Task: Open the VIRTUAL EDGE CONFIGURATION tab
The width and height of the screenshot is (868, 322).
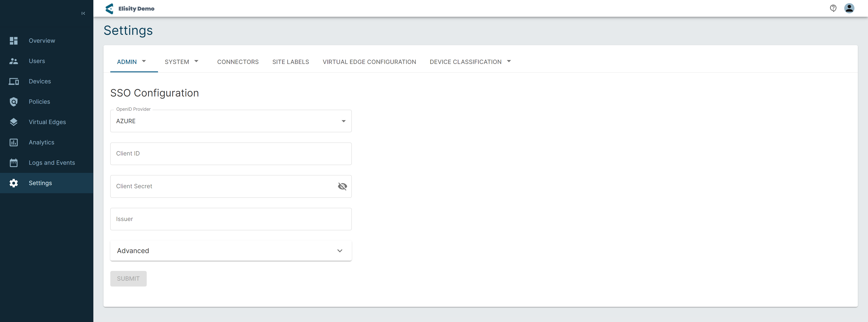Action: (x=369, y=62)
